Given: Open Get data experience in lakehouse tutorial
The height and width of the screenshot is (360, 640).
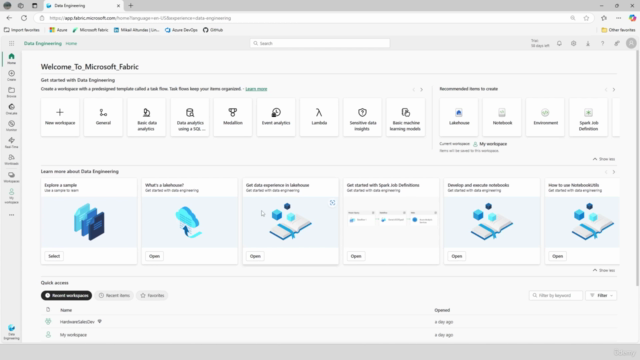Looking at the screenshot, I should click(x=255, y=256).
